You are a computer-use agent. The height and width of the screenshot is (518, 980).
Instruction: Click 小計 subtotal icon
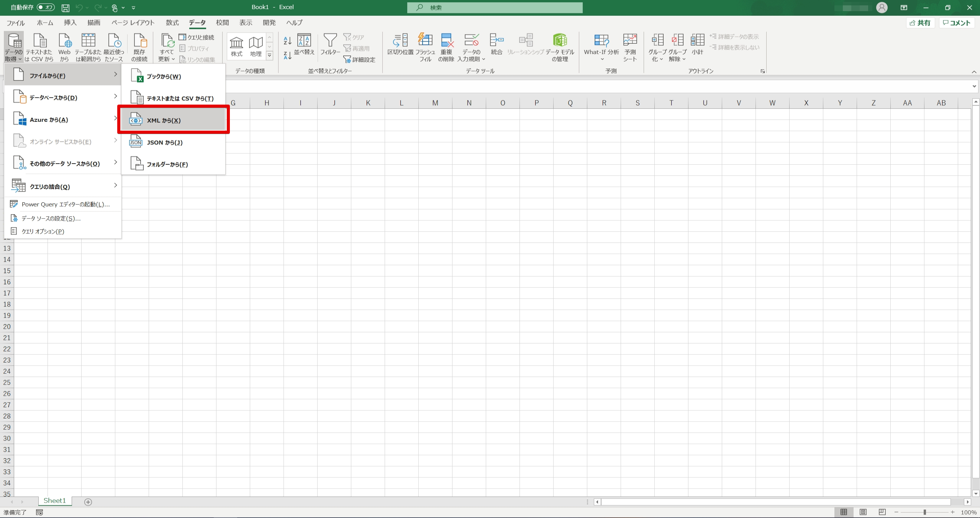(697, 44)
